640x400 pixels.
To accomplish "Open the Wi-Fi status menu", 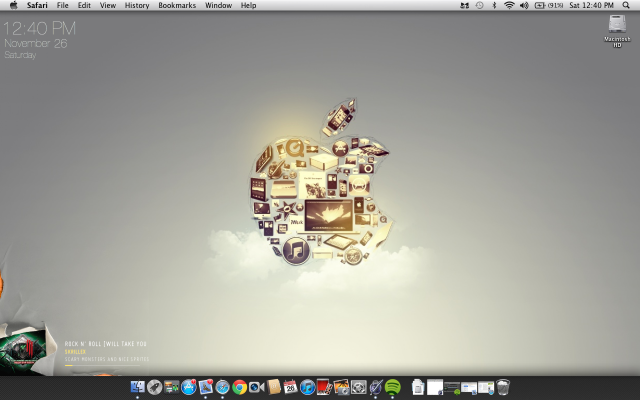I will click(x=509, y=5).
